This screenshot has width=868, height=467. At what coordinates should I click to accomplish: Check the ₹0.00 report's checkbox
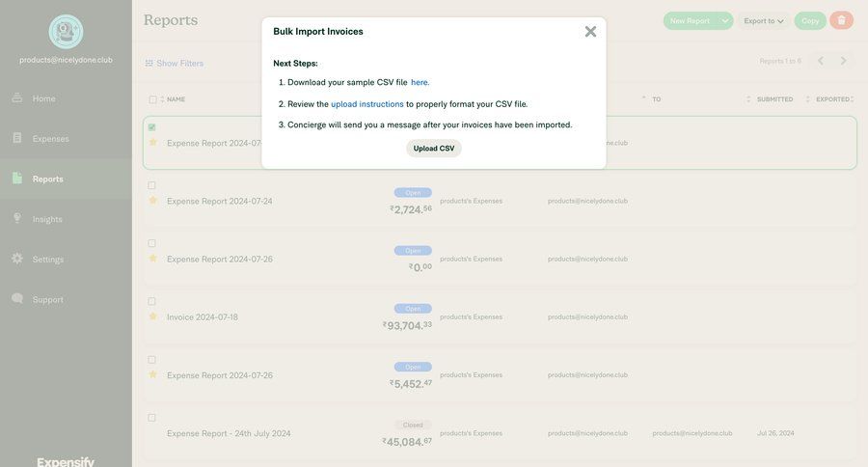(151, 243)
